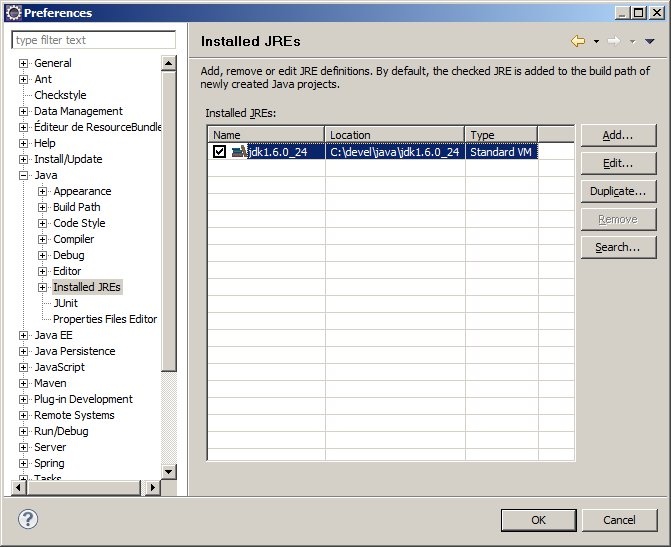Image resolution: width=671 pixels, height=547 pixels.
Task: Click the back navigation arrow icon
Action: pos(577,41)
